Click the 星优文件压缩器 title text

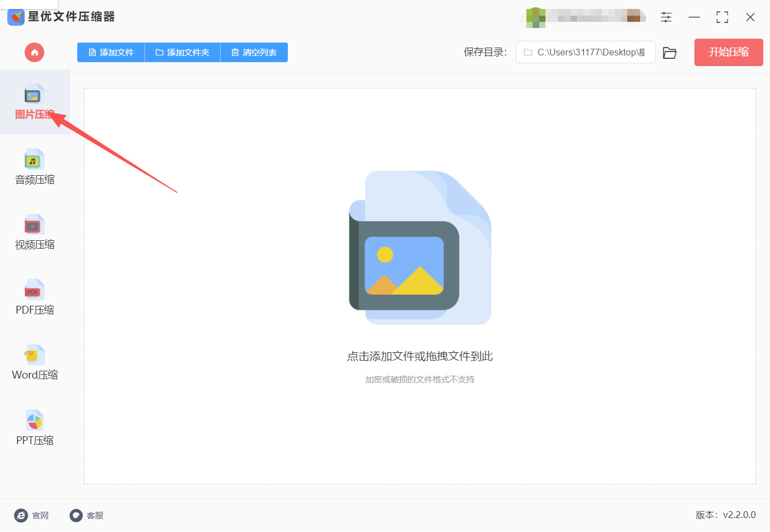[71, 17]
